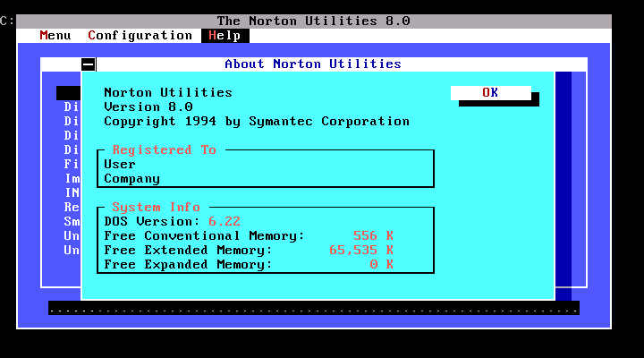Screen dimensions: 644x358
Task: Click the Norton Utilities product name line
Action: pyautogui.click(x=168, y=93)
